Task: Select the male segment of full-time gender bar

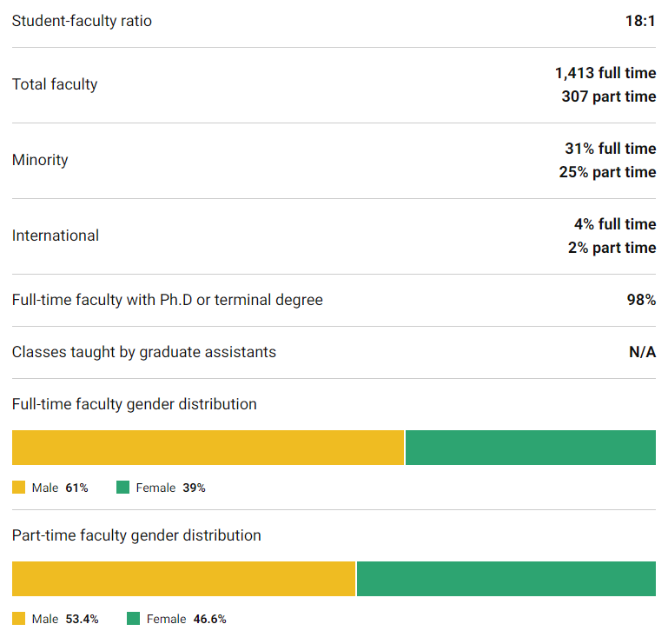Action: point(208,448)
